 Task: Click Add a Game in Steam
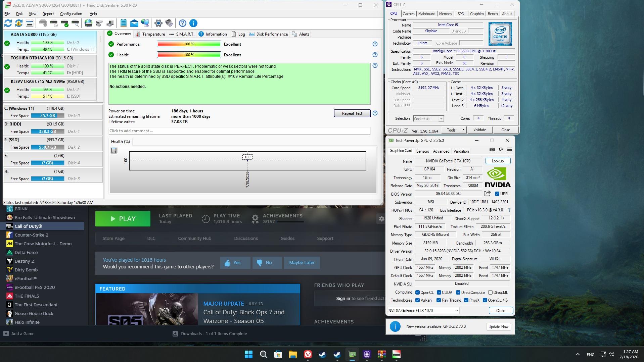[x=19, y=333]
